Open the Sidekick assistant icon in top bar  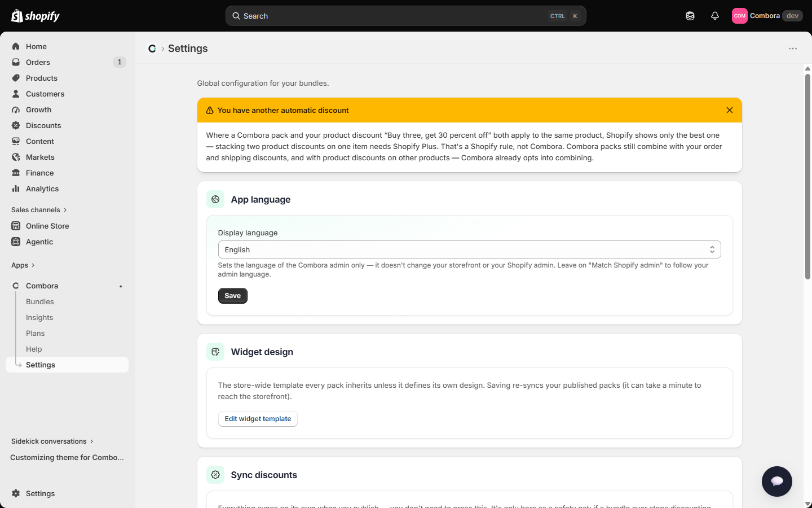click(x=690, y=16)
